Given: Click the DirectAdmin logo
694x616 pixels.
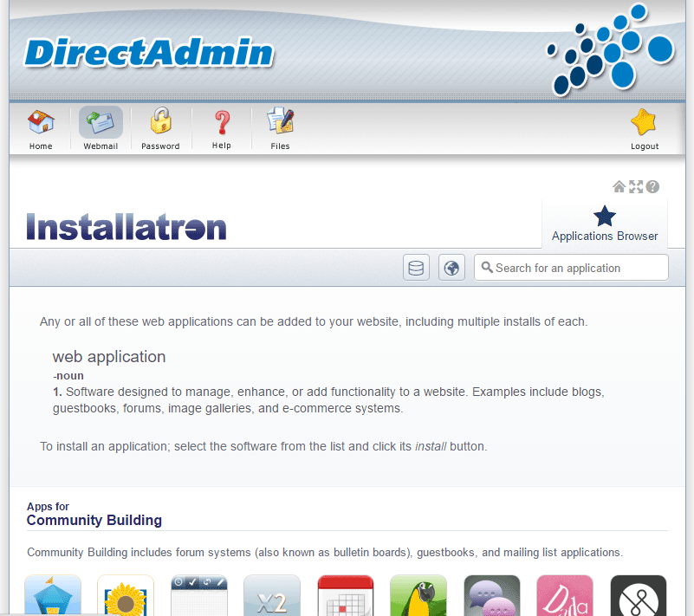Looking at the screenshot, I should point(149,53).
